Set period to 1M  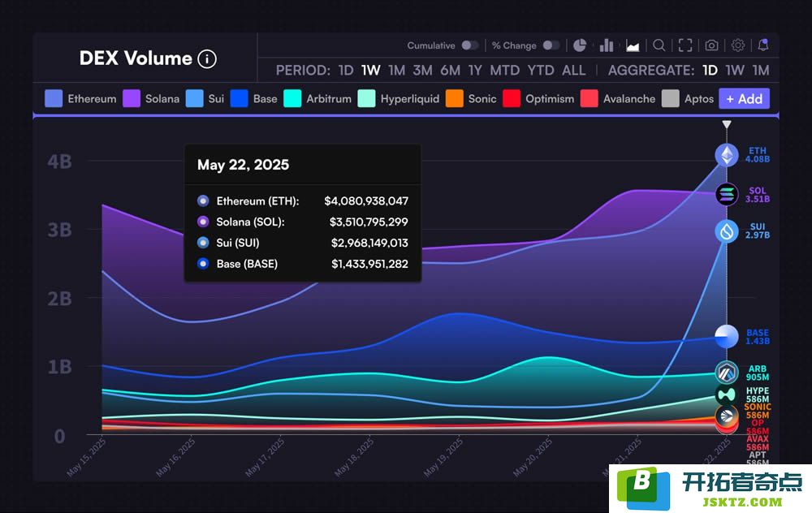pyautogui.click(x=397, y=71)
